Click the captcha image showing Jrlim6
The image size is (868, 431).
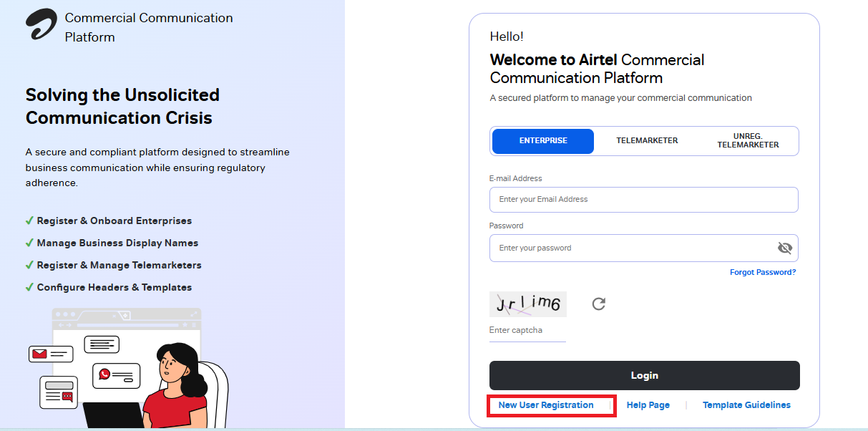point(527,304)
